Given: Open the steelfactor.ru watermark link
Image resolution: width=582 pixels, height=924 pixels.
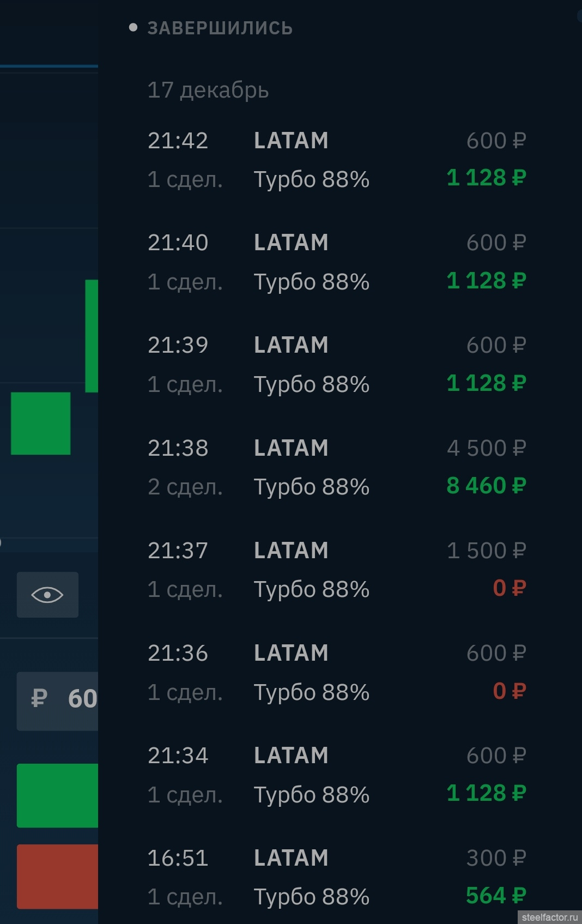Looking at the screenshot, I should 549,917.
